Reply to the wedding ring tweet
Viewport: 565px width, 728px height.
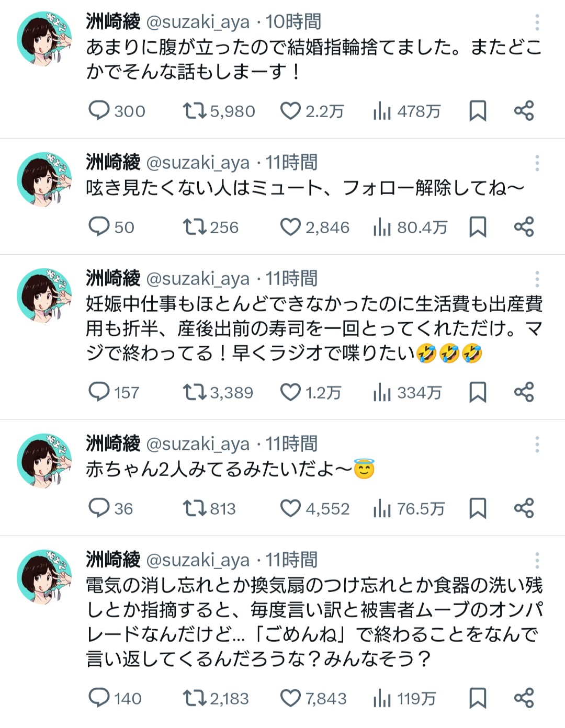pos(99,111)
